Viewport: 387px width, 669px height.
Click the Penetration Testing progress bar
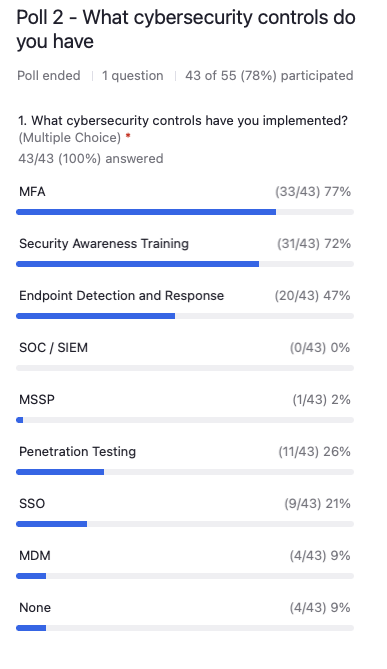pos(185,472)
